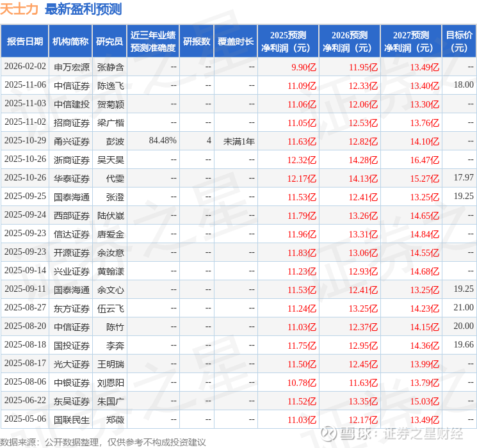This screenshot has width=477, height=448.
Task: Click accuracy value 84.48%
Action: pyautogui.click(x=163, y=141)
